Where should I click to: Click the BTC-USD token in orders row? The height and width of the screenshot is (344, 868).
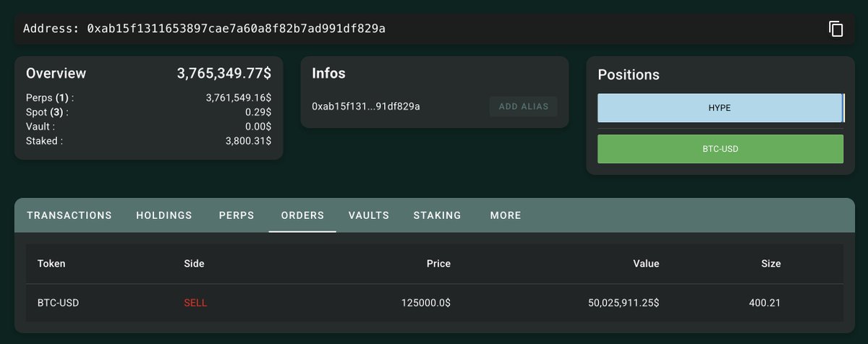(58, 303)
